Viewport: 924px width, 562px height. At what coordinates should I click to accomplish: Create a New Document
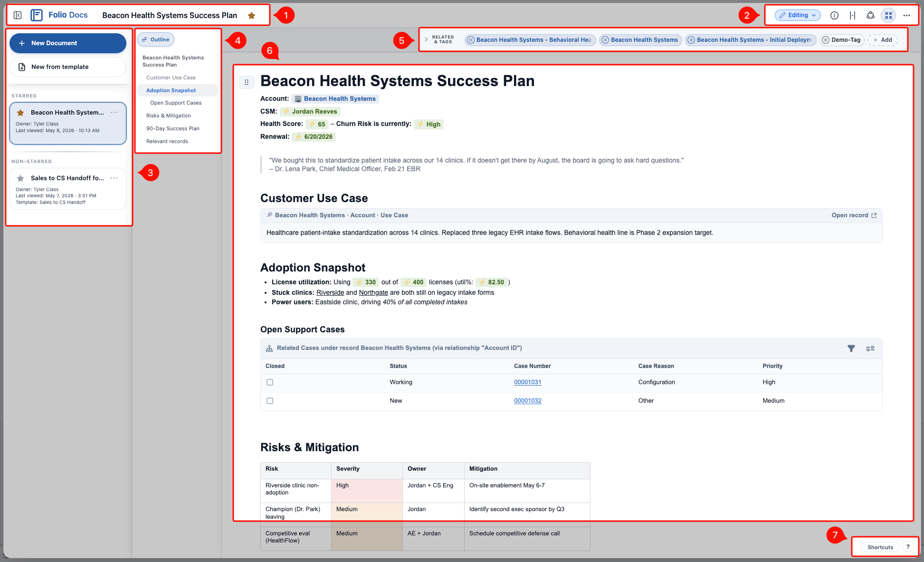(x=68, y=43)
